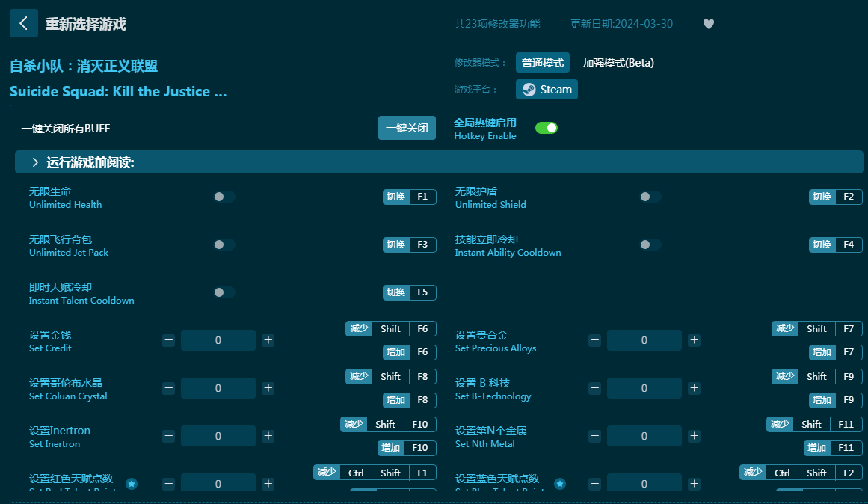868x504 pixels.
Task: Click star icon beside 设置红色天赋点数
Action: 131,484
